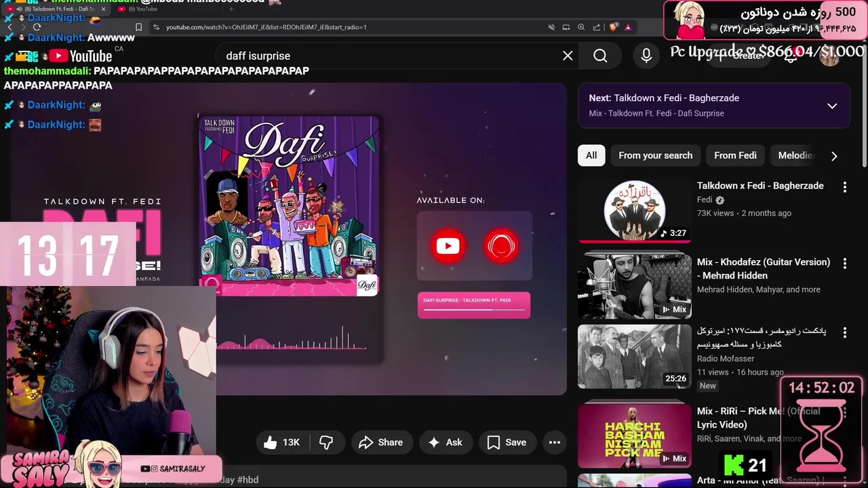Open more actions menu below video
The height and width of the screenshot is (488, 868).
coord(554,443)
